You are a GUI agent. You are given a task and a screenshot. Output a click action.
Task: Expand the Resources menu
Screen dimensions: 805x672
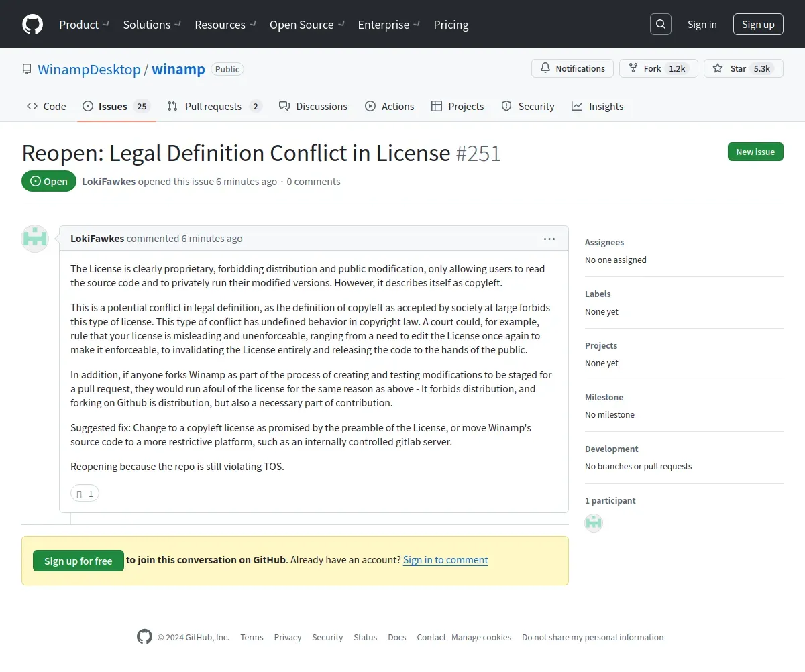click(225, 25)
